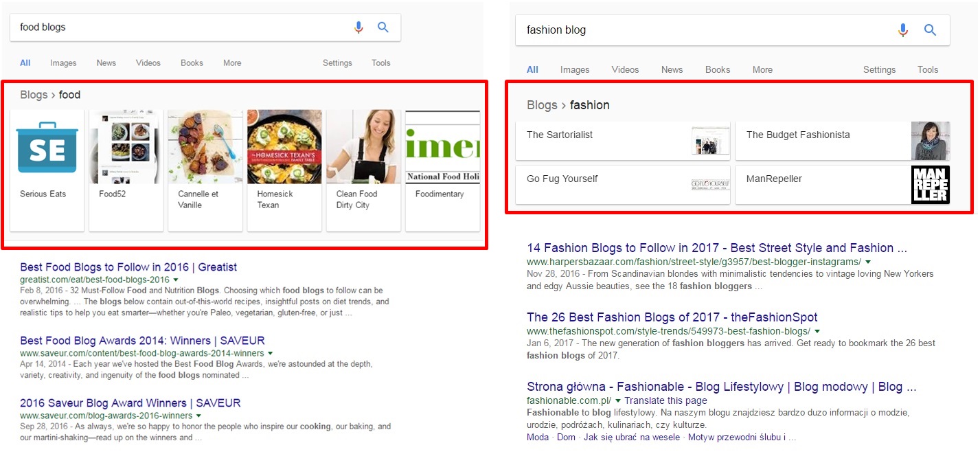
Task: Open 'Dom' sitelink under Fashionable result
Action: pos(566,438)
